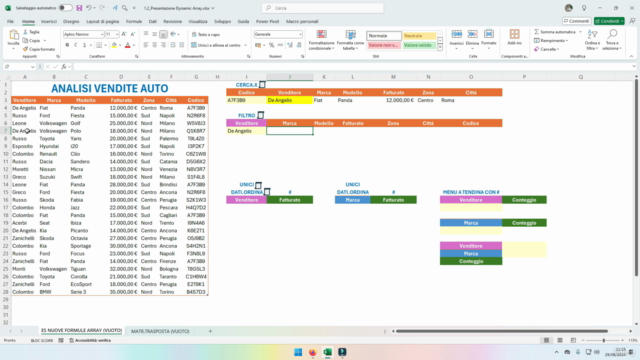Align text to the left
The width and height of the screenshot is (640, 360).
click(x=146, y=45)
